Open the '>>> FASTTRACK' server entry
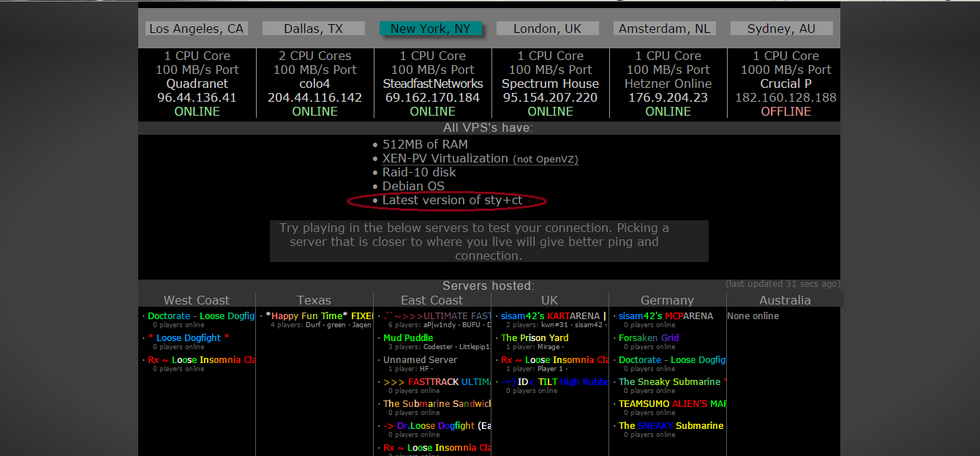Image resolution: width=980 pixels, height=456 pixels. tap(437, 382)
